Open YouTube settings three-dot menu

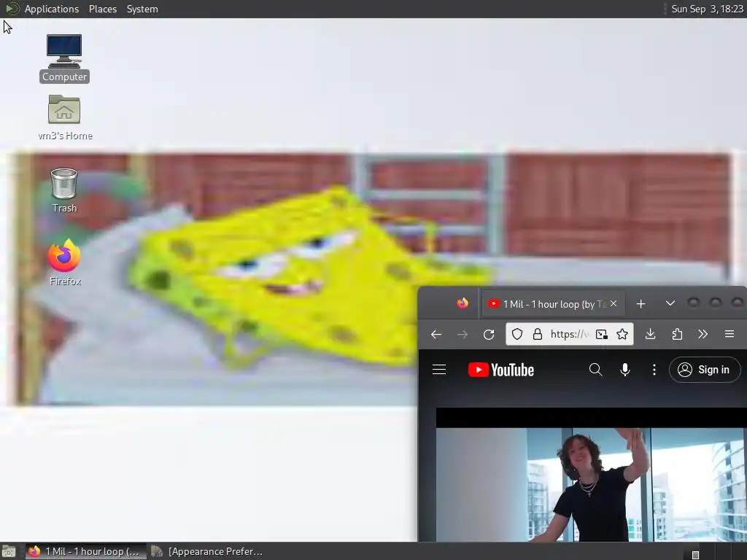click(x=654, y=370)
